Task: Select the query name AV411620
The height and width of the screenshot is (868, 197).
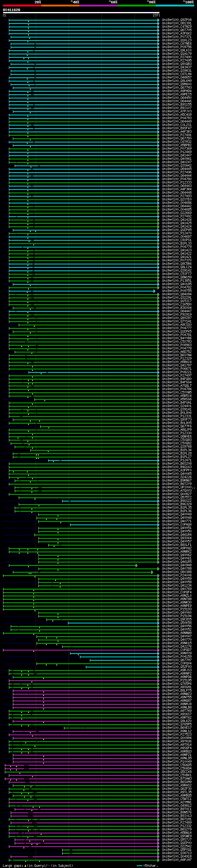Action: point(11,10)
